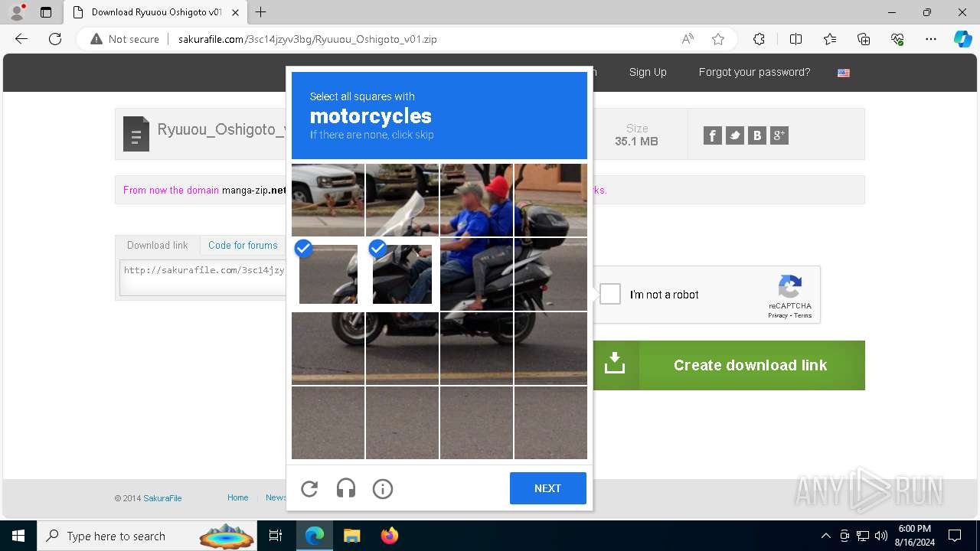Image resolution: width=980 pixels, height=551 pixels.
Task: Click the Create download link button
Action: (729, 365)
